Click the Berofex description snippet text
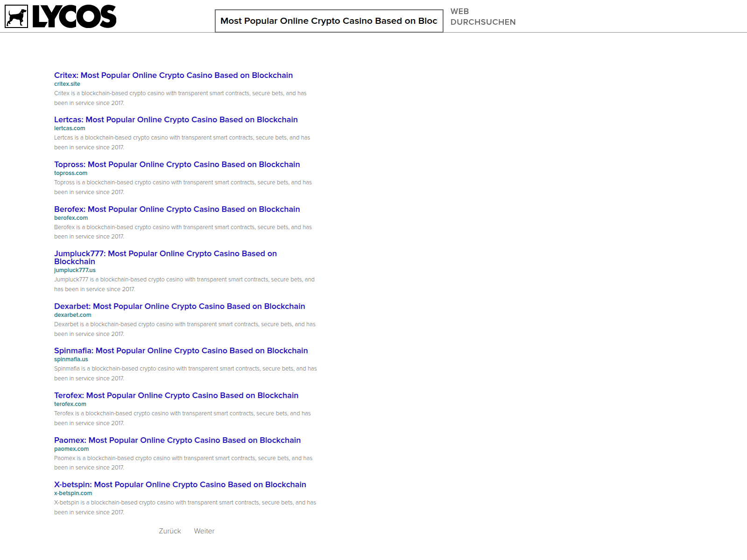 point(183,232)
